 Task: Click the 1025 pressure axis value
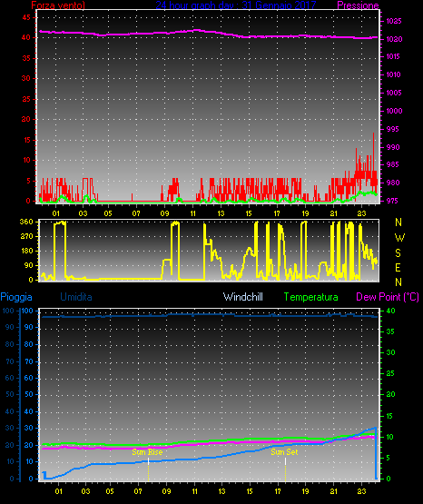394,21
